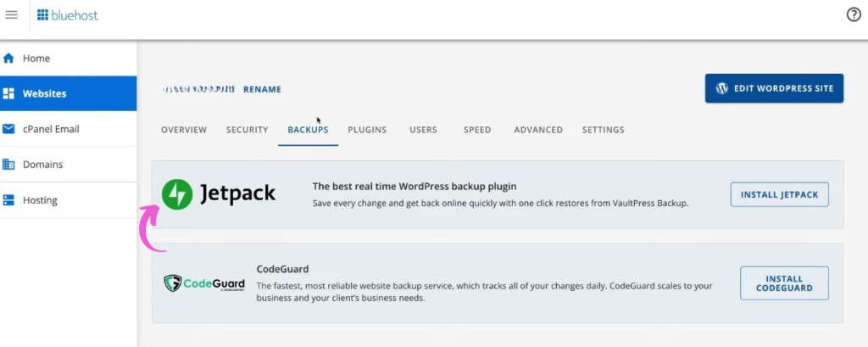This screenshot has width=868, height=347.
Task: Switch to the Security tab
Action: (x=247, y=130)
